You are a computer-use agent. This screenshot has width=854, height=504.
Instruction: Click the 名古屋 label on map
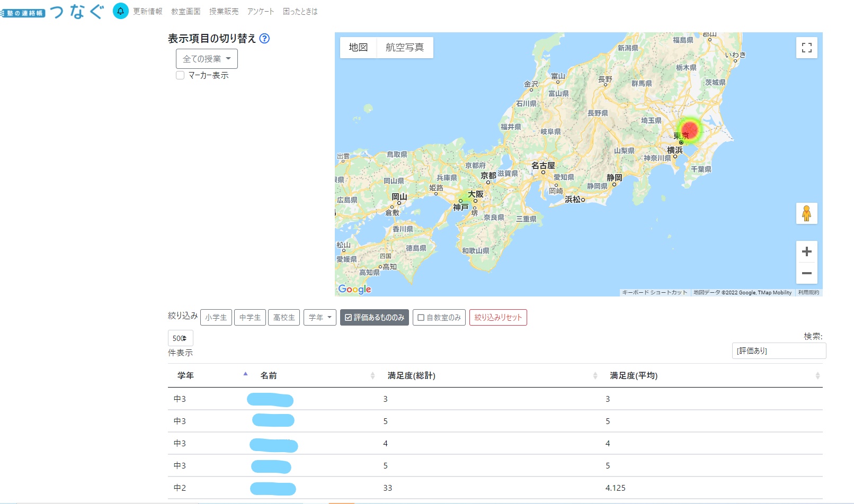[543, 166]
